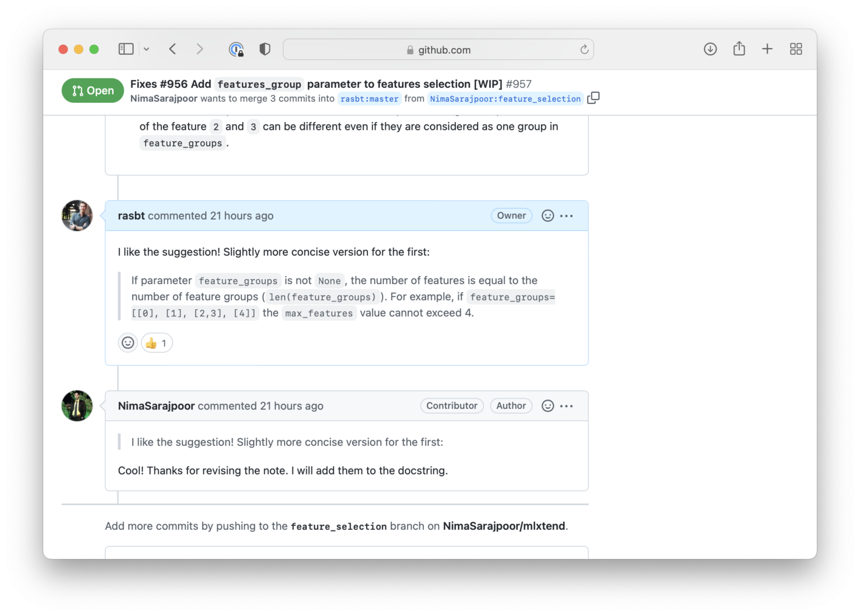Open the options menu on rasbt's comment
Screen dimensions: 860x616
(567, 215)
